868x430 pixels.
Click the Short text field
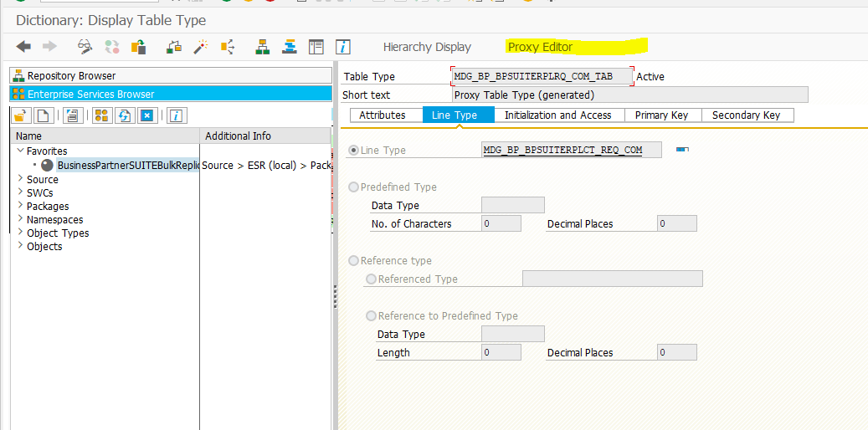(630, 95)
